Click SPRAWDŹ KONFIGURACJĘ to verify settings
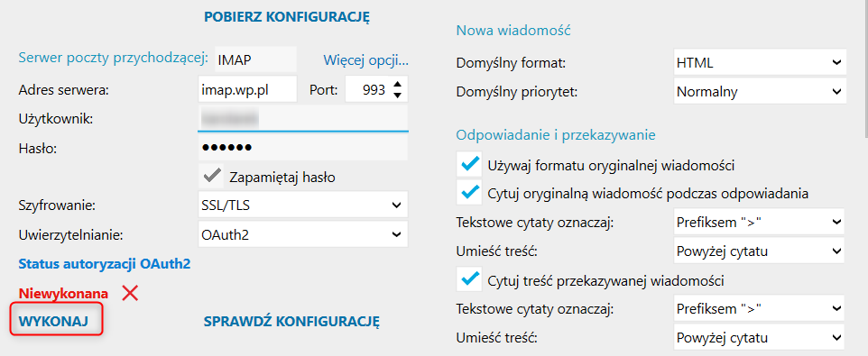 [291, 321]
